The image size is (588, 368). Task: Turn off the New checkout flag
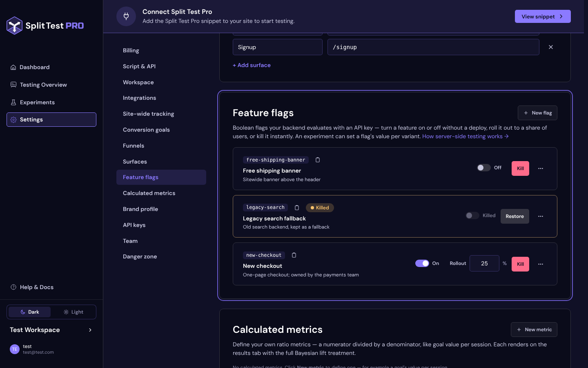pos(422,263)
